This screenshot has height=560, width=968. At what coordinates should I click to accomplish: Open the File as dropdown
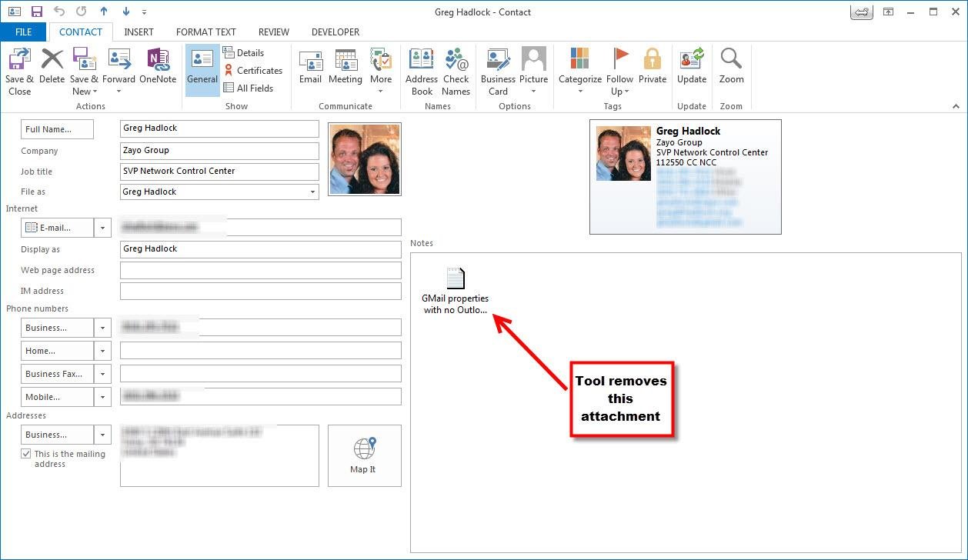pyautogui.click(x=312, y=192)
